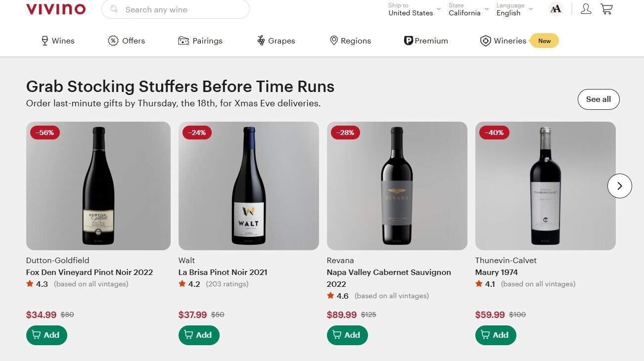Click the next carousel arrow

[619, 186]
